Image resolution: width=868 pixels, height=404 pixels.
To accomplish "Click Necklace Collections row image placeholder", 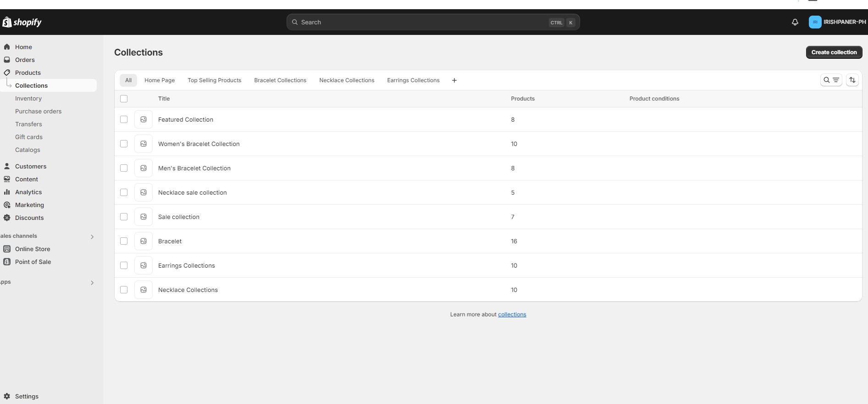I will pyautogui.click(x=144, y=290).
